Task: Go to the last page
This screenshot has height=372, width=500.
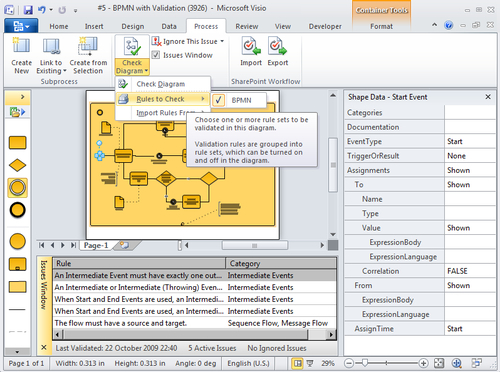Action: pyautogui.click(x=73, y=245)
